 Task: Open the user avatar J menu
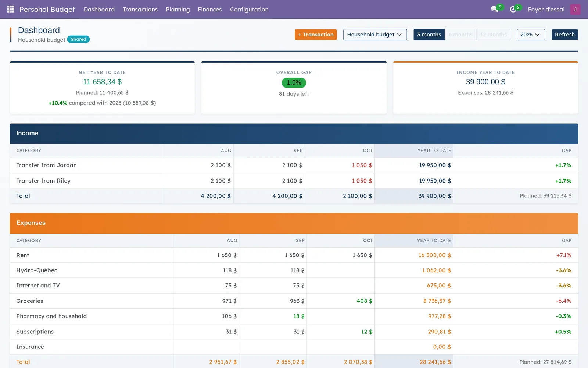(x=575, y=9)
